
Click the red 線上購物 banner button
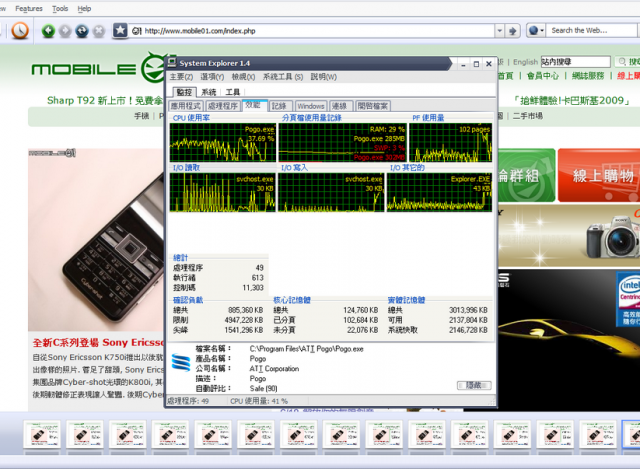coord(599,176)
